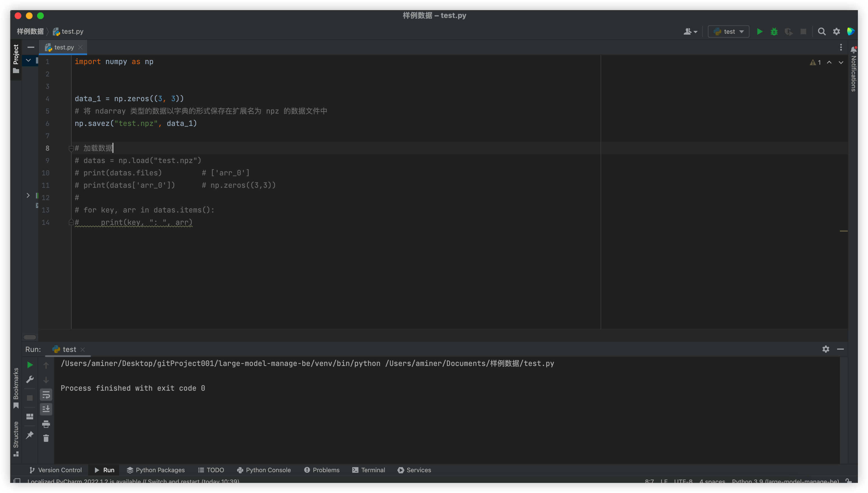Collapse the comment block fold at line 8
The height and width of the screenshot is (493, 868).
pos(71,148)
